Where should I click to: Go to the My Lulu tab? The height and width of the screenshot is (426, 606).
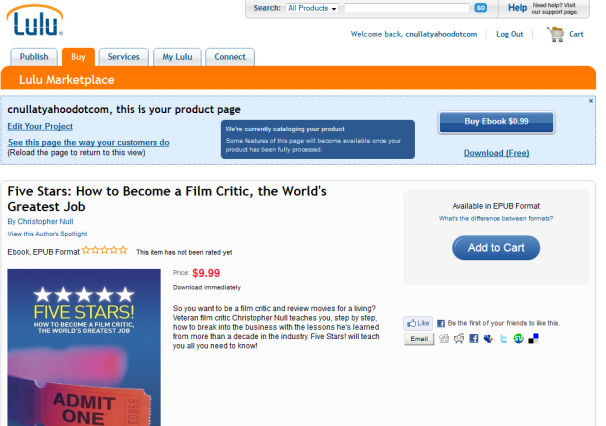[x=177, y=57]
